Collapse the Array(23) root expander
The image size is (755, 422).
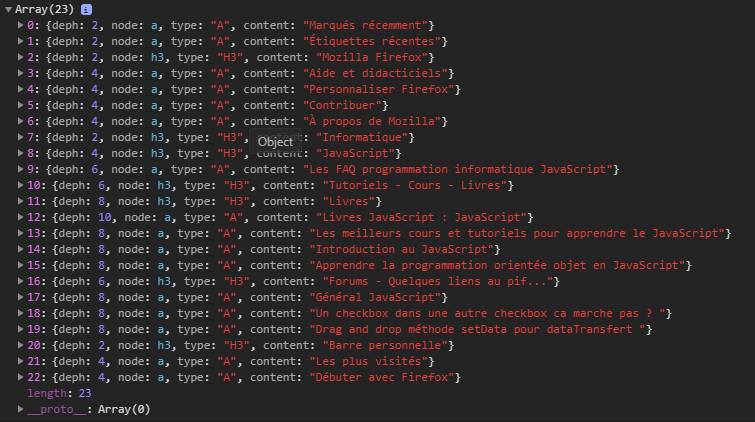(x=8, y=9)
